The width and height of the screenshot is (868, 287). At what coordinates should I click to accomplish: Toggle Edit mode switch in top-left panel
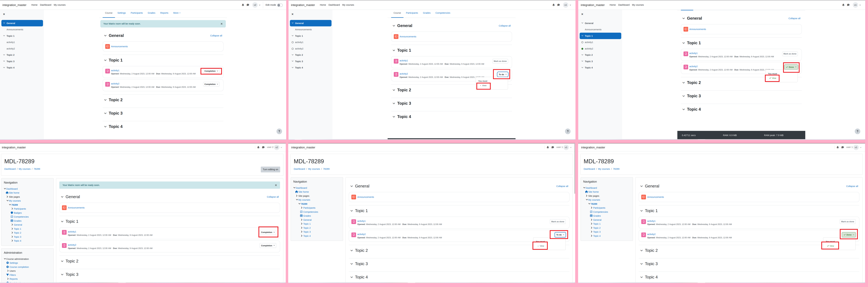[280, 5]
